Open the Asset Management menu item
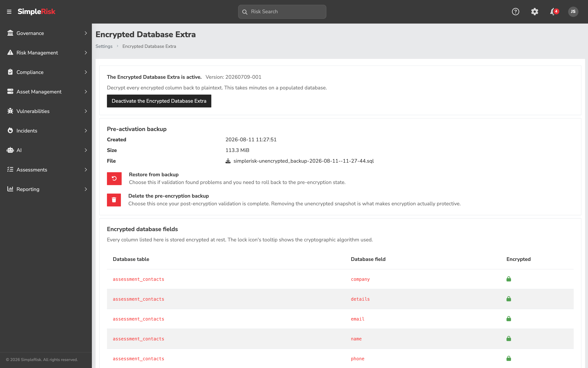The height and width of the screenshot is (368, 588). (x=46, y=91)
